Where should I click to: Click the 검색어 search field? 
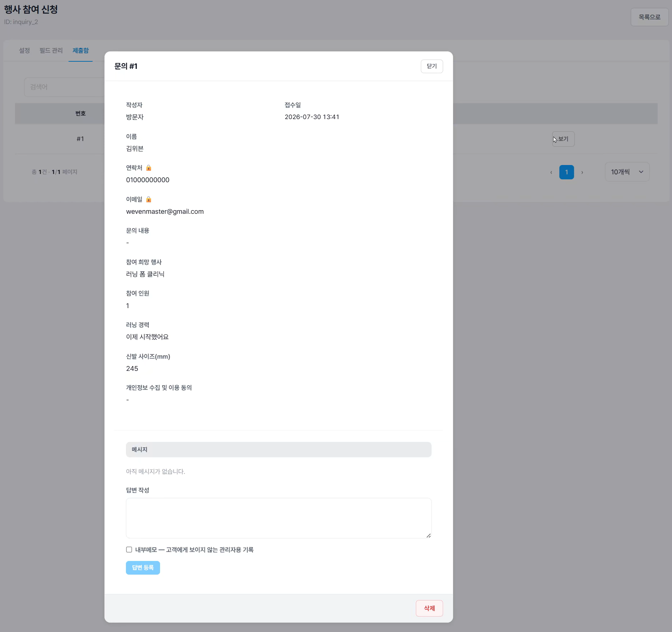coord(65,87)
